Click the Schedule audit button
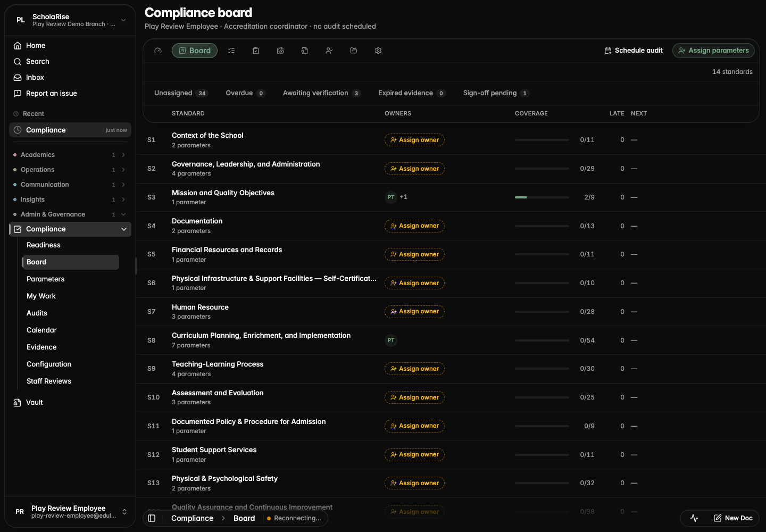This screenshot has width=766, height=532. click(x=634, y=51)
